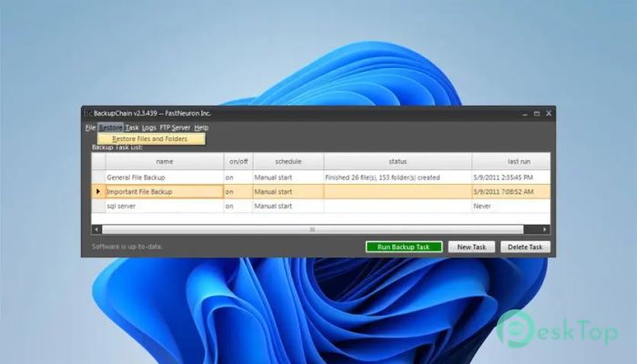Click the Finished 26 file(s) status cell
The width and height of the screenshot is (637, 364).
398,177
